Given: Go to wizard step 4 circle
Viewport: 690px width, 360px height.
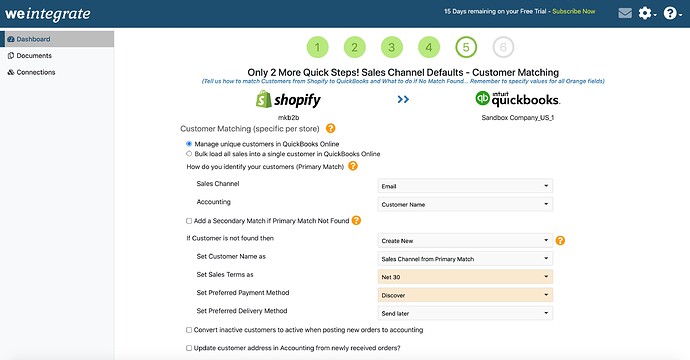Looking at the screenshot, I should pyautogui.click(x=429, y=47).
